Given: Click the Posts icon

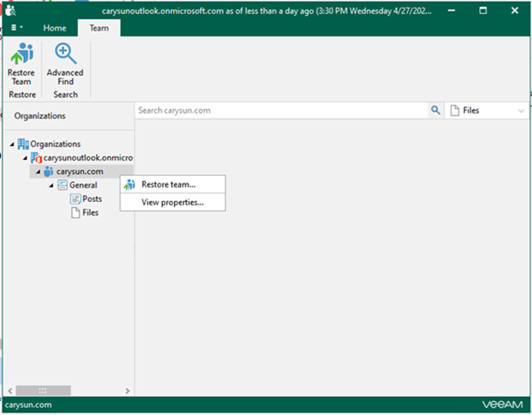Looking at the screenshot, I should (75, 199).
